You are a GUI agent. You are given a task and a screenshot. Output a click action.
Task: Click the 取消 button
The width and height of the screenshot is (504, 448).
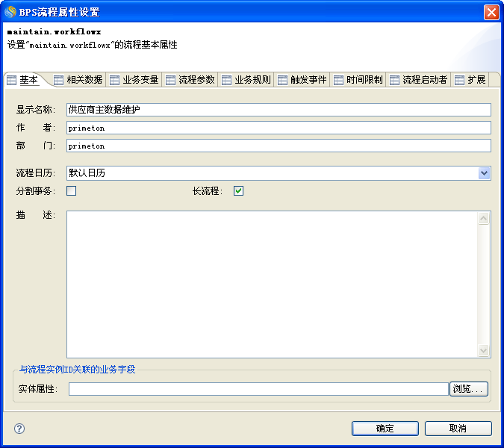(458, 429)
